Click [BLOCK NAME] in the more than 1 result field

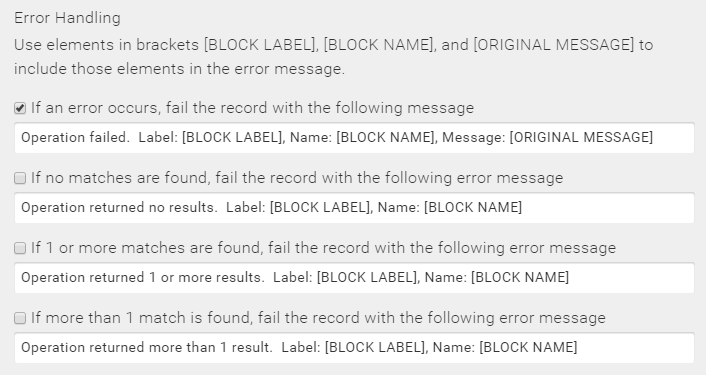pos(528,347)
